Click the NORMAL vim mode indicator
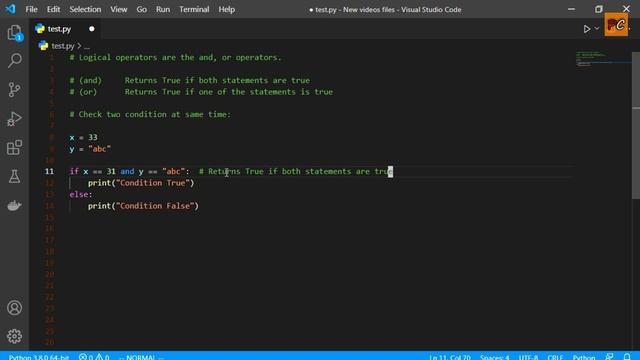Viewport: 640px width, 360px height. (141, 357)
